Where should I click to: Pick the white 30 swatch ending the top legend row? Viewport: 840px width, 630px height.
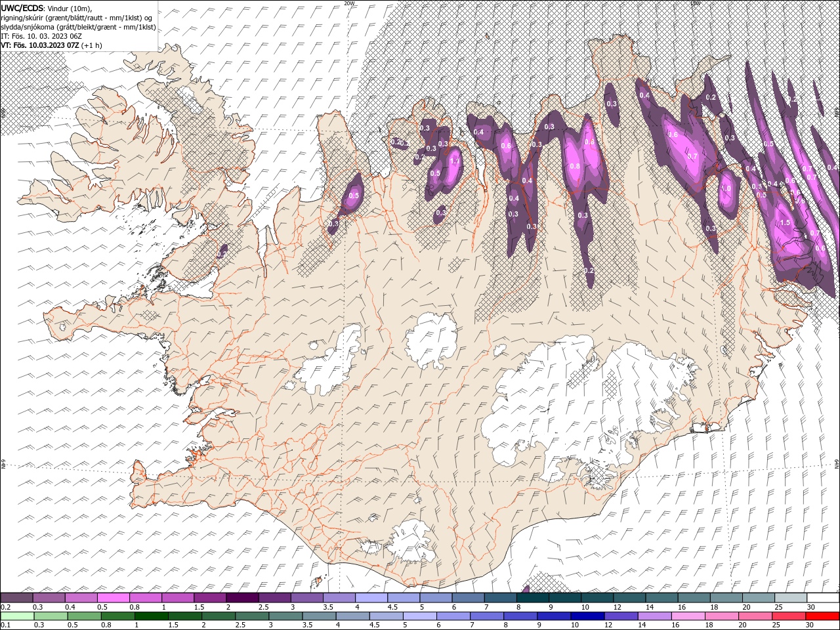pos(823,597)
